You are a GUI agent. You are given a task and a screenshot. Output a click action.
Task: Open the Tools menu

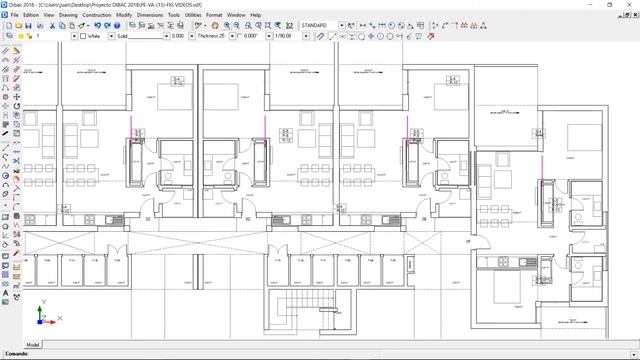173,15
